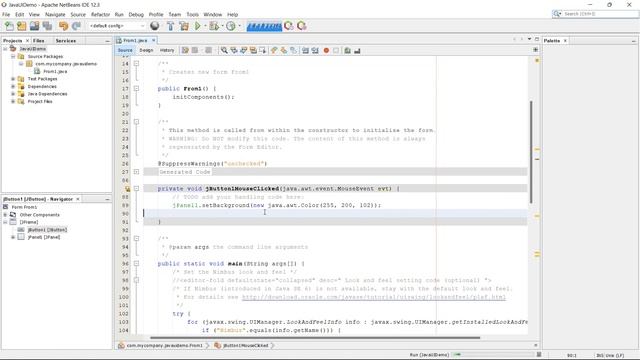Click the oracle.com tutorial link in the comment
The width and height of the screenshot is (640, 360).
click(373, 297)
